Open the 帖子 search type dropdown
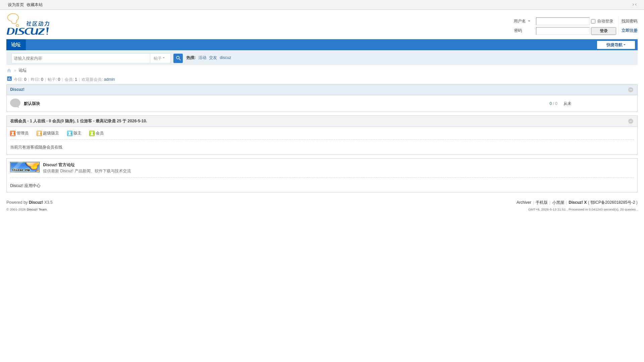This screenshot has height=362, width=644. 160,58
